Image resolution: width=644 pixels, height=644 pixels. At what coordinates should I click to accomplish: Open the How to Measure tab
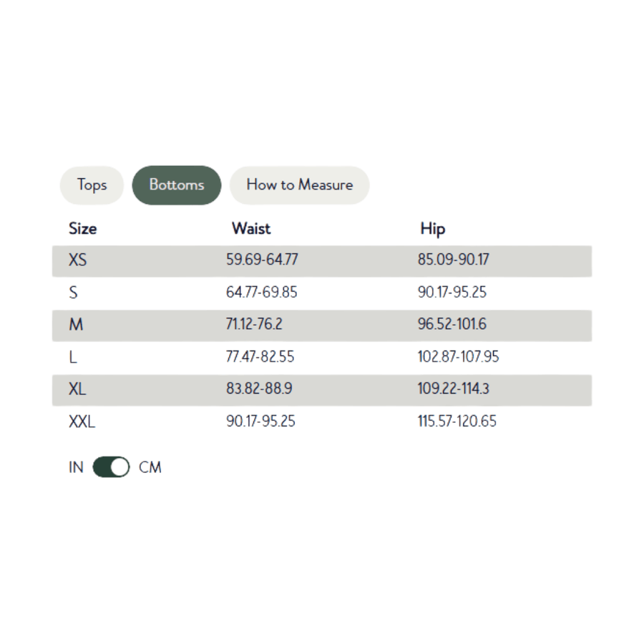[299, 185]
